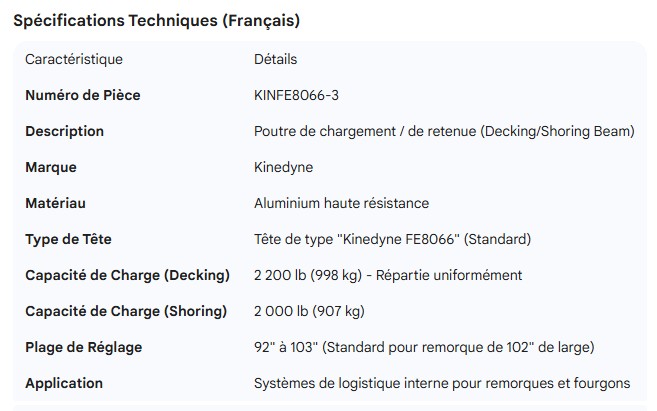
Task: Click the Tête de type Kinedyne FE8066 value
Action: tap(392, 239)
